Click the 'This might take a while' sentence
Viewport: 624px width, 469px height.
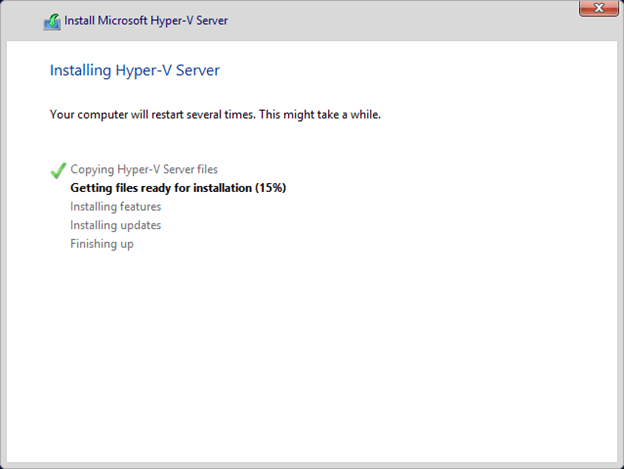click(319, 114)
